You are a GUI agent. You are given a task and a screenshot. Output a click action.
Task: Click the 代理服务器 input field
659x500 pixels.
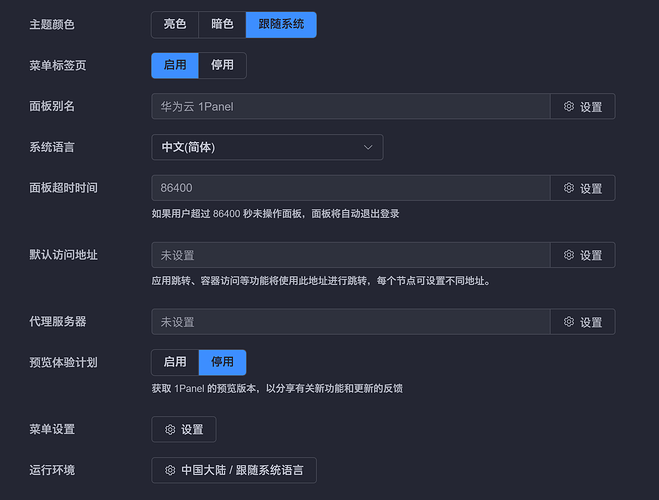click(351, 322)
